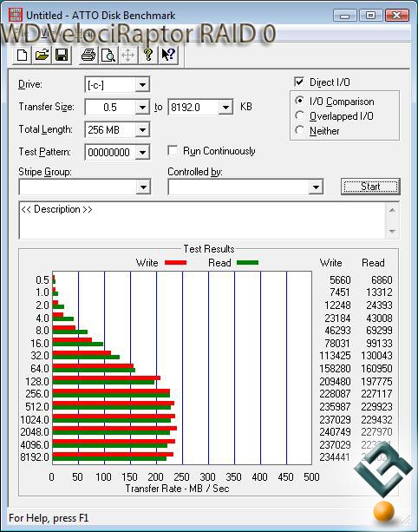The height and width of the screenshot is (532, 418).
Task: Click read value 160950 for 64.0
Action: [x=376, y=369]
